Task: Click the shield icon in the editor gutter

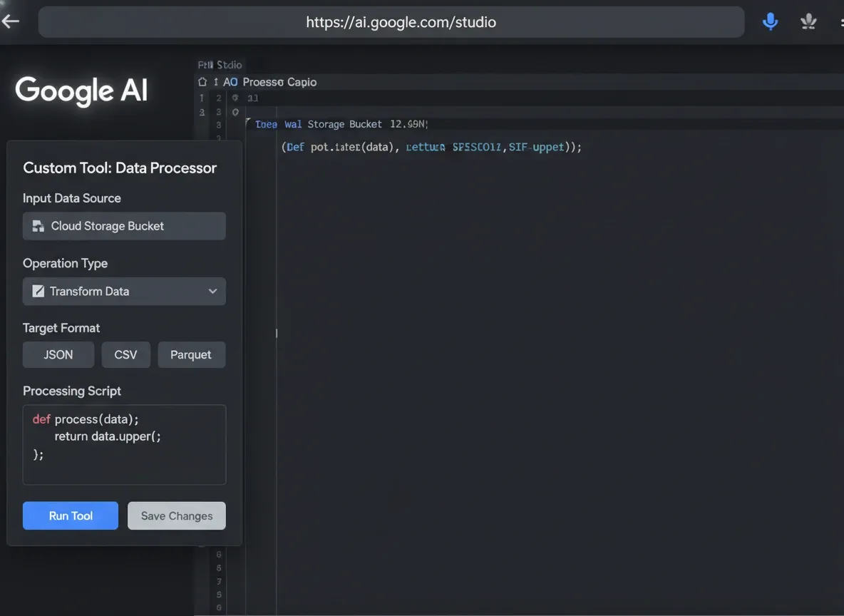Action: coord(235,98)
